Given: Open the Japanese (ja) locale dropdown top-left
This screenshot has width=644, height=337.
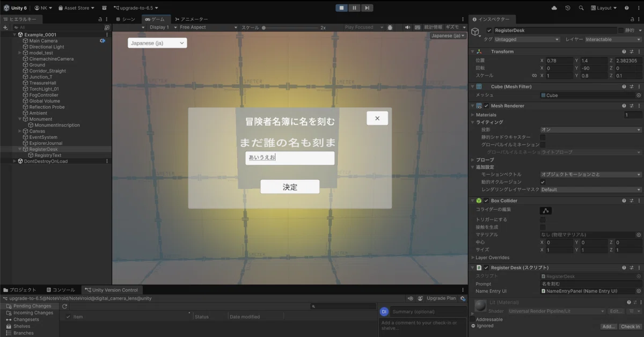Looking at the screenshot, I should 157,43.
